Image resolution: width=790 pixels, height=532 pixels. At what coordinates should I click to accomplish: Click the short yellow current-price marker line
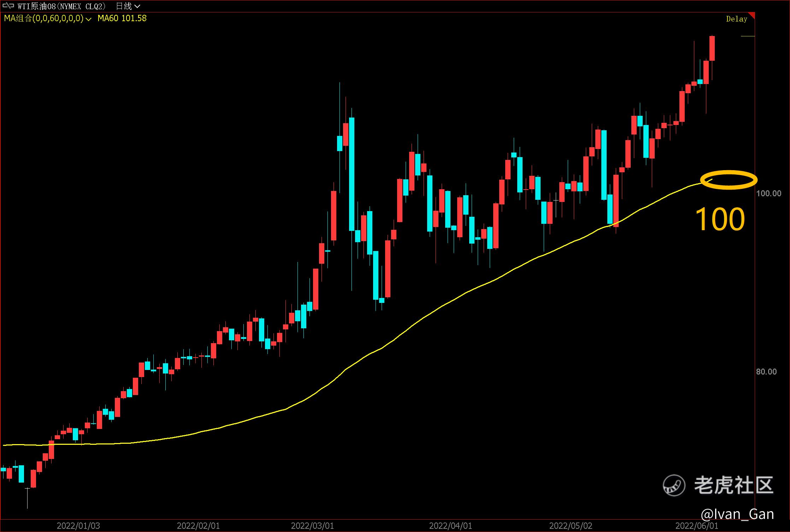(x=747, y=36)
